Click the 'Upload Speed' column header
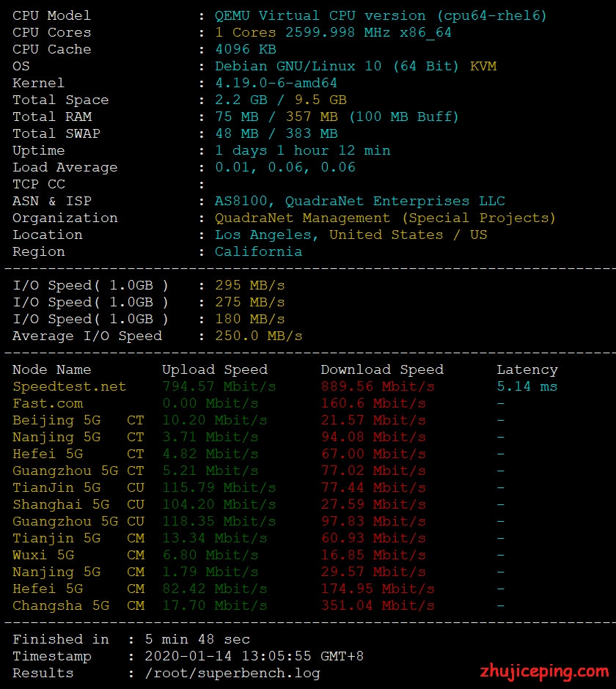 [215, 369]
